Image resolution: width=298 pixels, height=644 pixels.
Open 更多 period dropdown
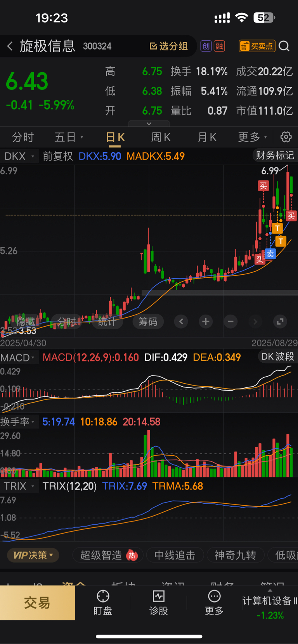click(x=253, y=137)
